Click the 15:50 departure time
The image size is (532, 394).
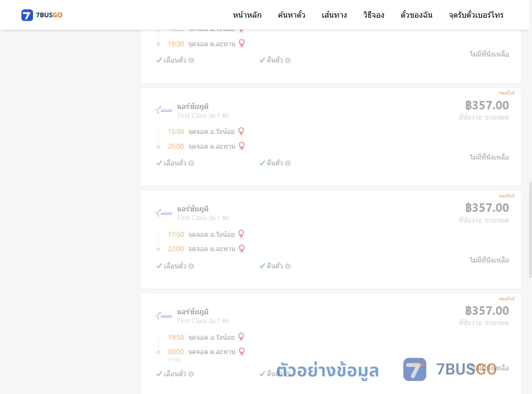pyautogui.click(x=176, y=131)
